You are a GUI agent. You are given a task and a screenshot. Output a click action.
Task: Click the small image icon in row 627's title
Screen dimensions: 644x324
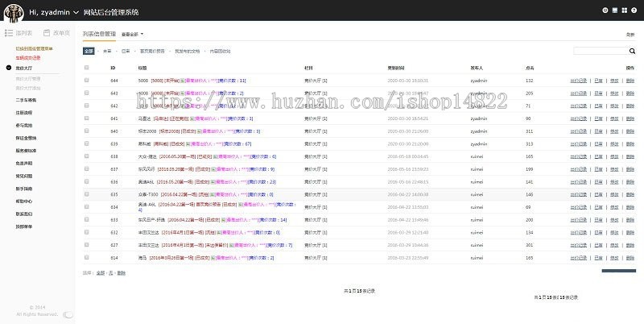(231, 246)
